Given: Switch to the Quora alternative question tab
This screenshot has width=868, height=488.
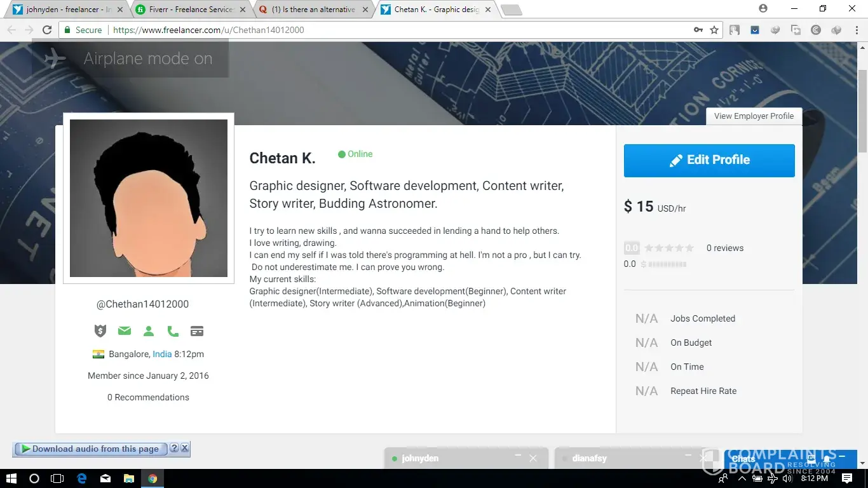Looking at the screenshot, I should 314,10.
